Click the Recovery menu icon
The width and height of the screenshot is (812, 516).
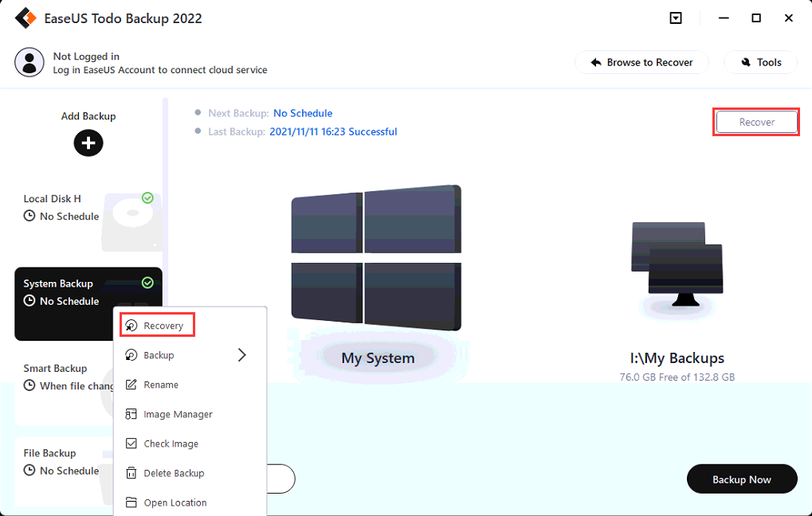[x=131, y=326]
